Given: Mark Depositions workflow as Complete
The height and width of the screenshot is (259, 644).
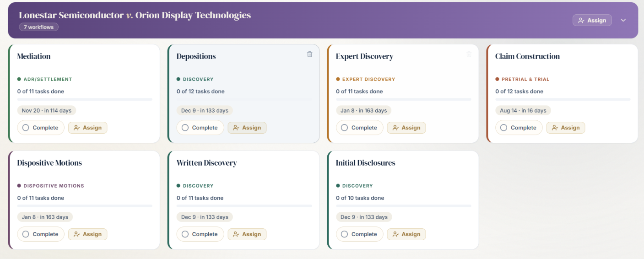Looking at the screenshot, I should (x=200, y=128).
